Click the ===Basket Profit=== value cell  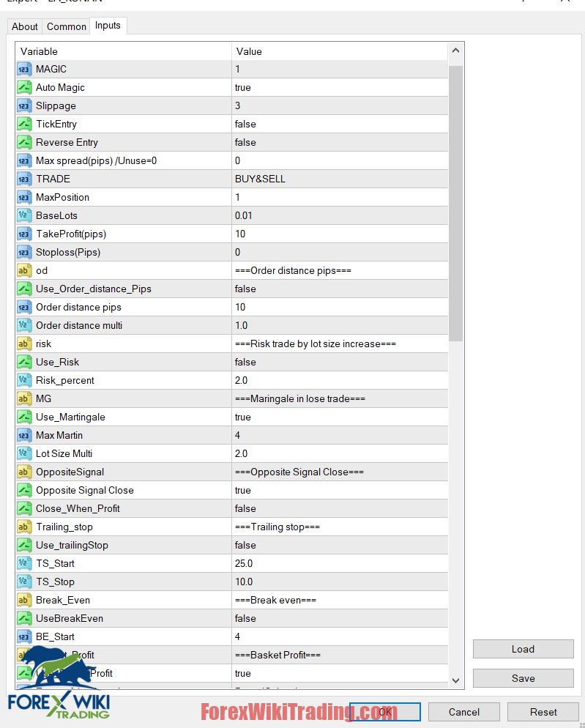tap(340, 655)
